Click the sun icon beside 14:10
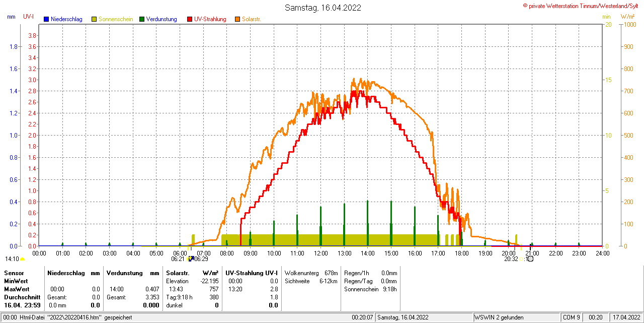 [22, 260]
